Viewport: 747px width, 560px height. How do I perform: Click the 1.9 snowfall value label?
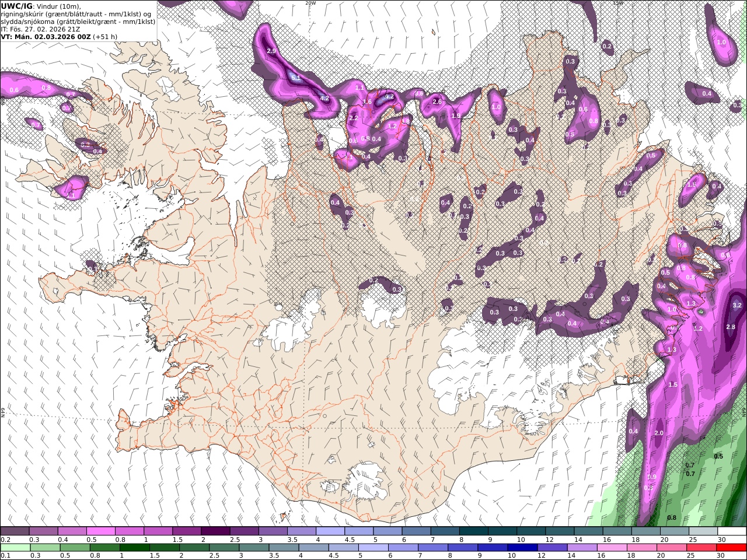456,116
